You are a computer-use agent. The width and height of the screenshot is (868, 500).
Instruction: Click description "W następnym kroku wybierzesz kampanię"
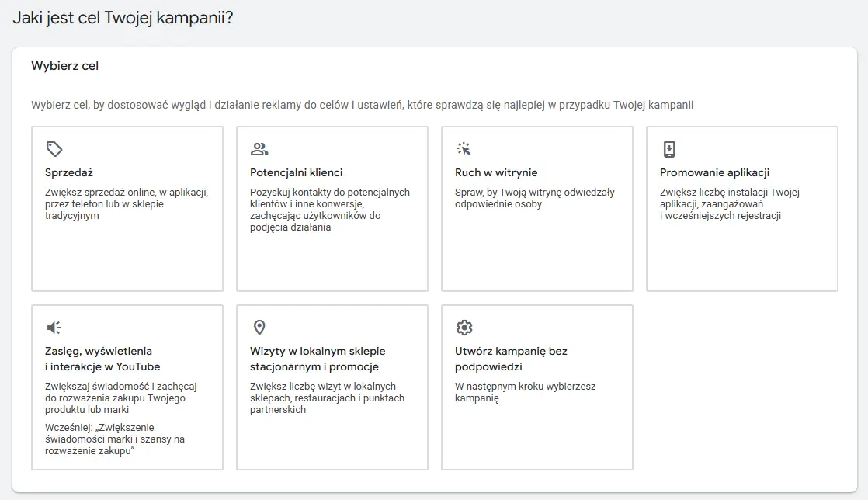pos(526,392)
